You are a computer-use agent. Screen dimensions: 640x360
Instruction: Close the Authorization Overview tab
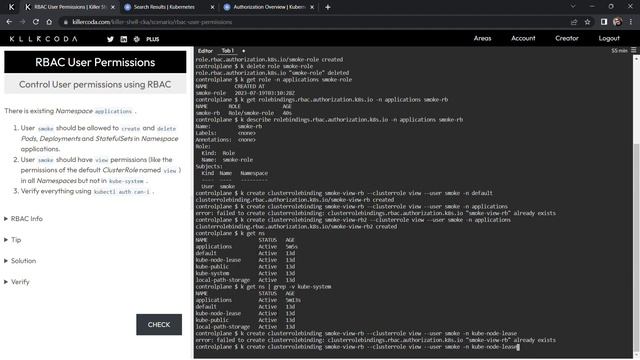pos(312,7)
